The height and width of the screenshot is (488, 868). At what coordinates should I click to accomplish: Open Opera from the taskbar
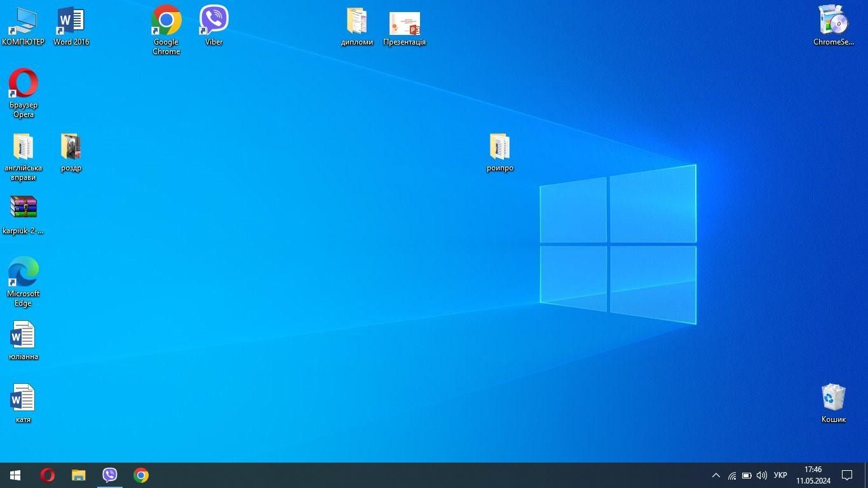(48, 475)
